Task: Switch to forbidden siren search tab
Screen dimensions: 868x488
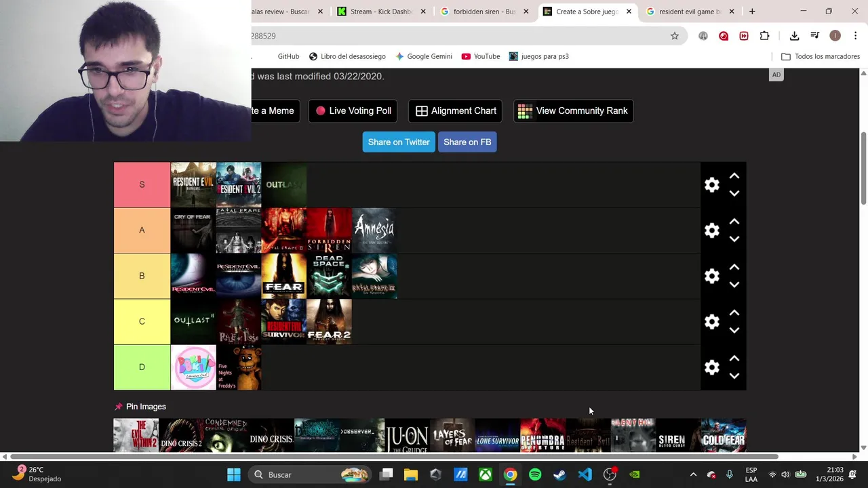Action: [485, 12]
